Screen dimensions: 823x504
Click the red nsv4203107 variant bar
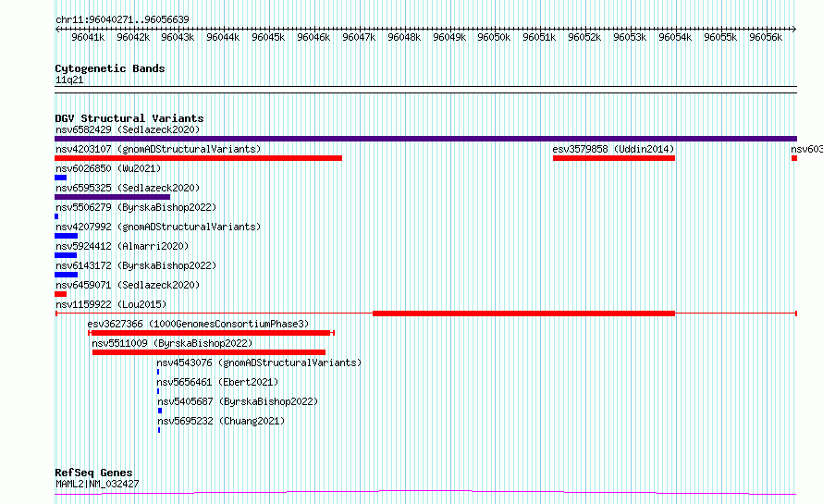(x=199, y=158)
